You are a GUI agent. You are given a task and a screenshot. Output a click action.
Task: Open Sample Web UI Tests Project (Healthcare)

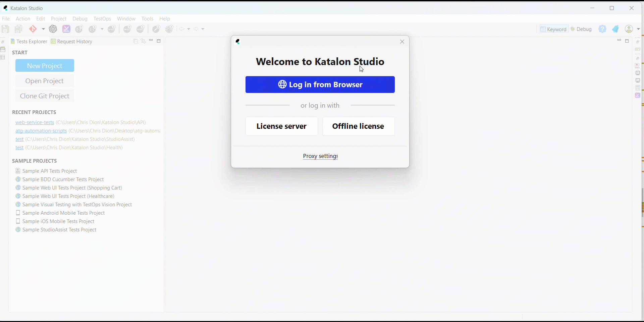68,196
